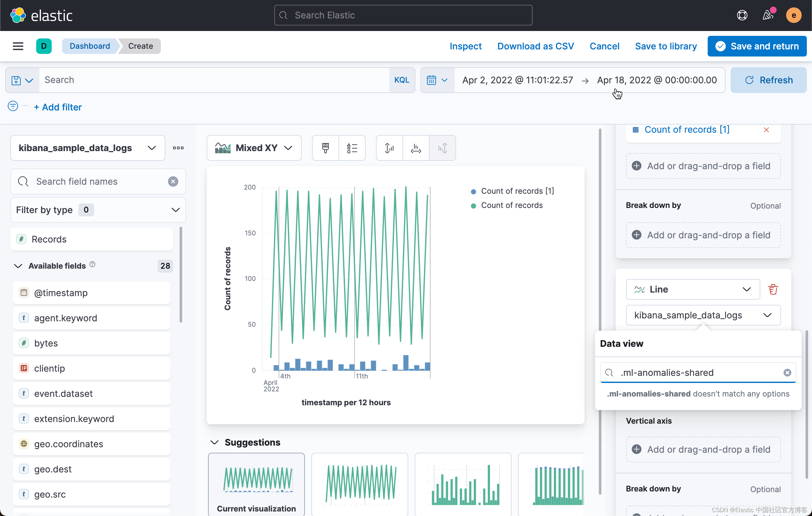Click Inspect in the top menu
The image size is (812, 516).
465,46
